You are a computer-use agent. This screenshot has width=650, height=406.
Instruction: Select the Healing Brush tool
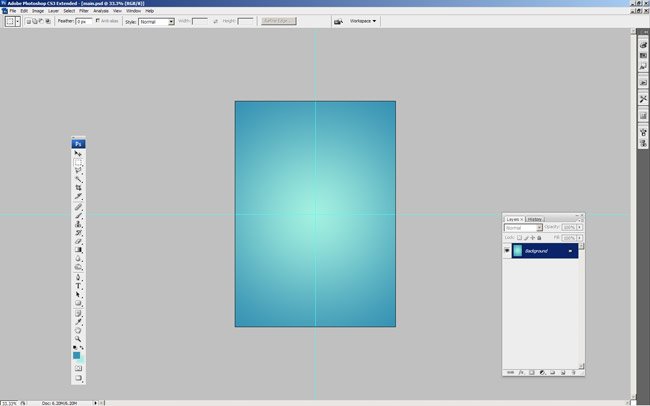point(78,207)
